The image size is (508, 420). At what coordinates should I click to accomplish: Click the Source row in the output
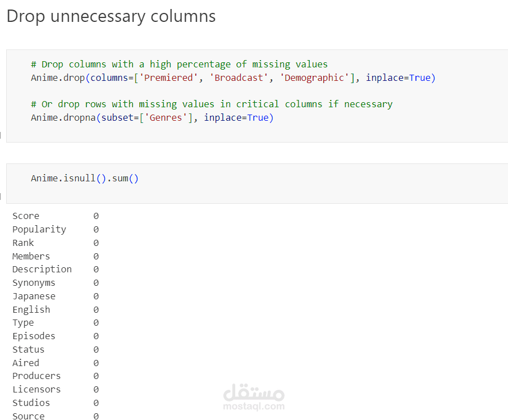point(29,416)
